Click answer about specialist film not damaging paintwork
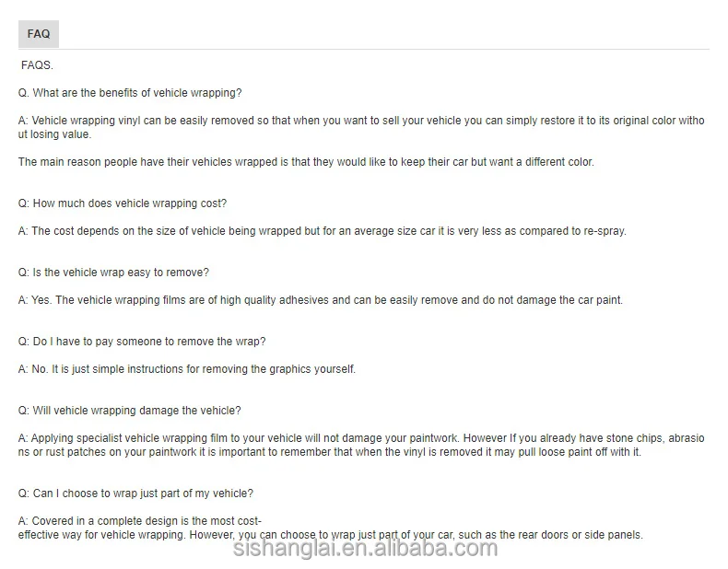This screenshot has width=728, height=569. click(x=361, y=438)
